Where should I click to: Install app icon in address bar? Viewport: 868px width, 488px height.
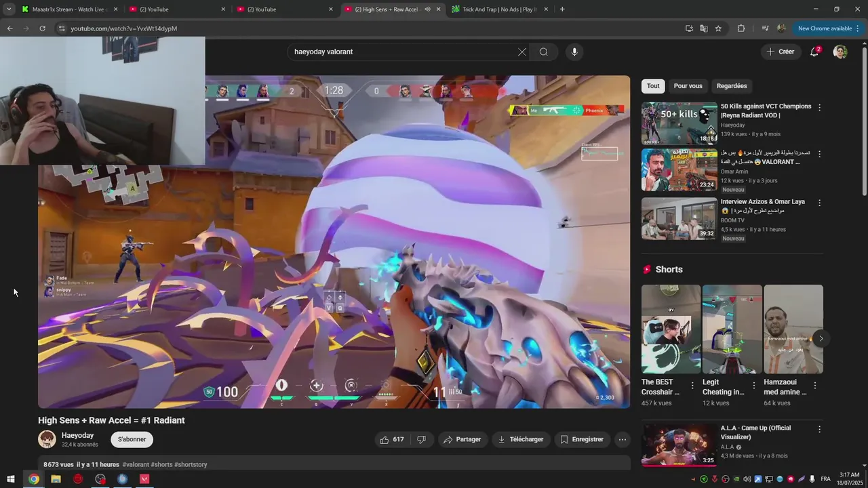click(x=689, y=28)
